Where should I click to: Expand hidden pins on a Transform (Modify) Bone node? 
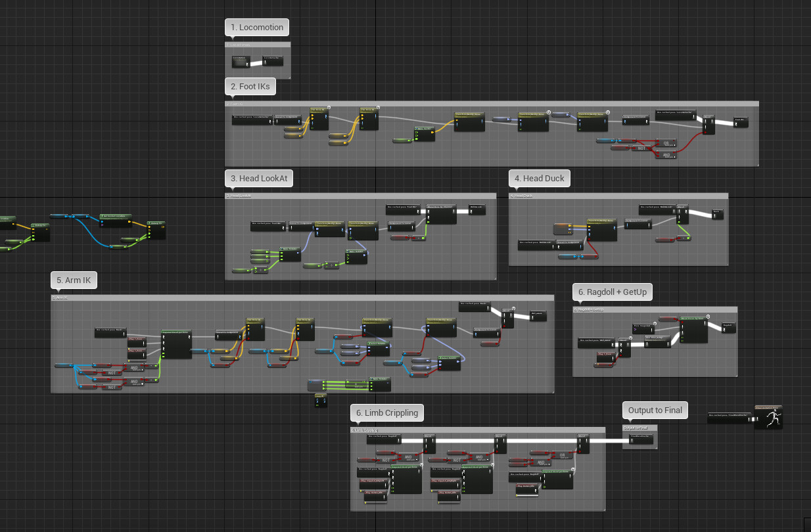click(x=547, y=112)
